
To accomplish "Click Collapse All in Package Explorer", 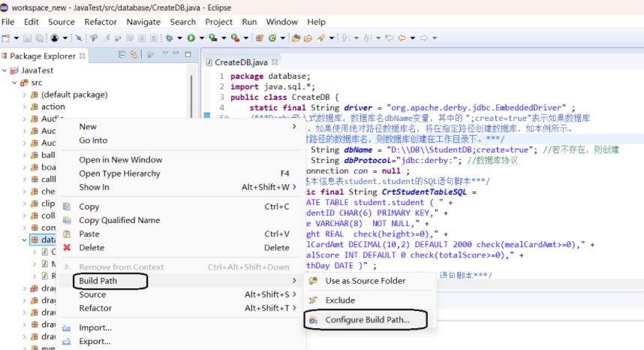I will click(x=122, y=54).
